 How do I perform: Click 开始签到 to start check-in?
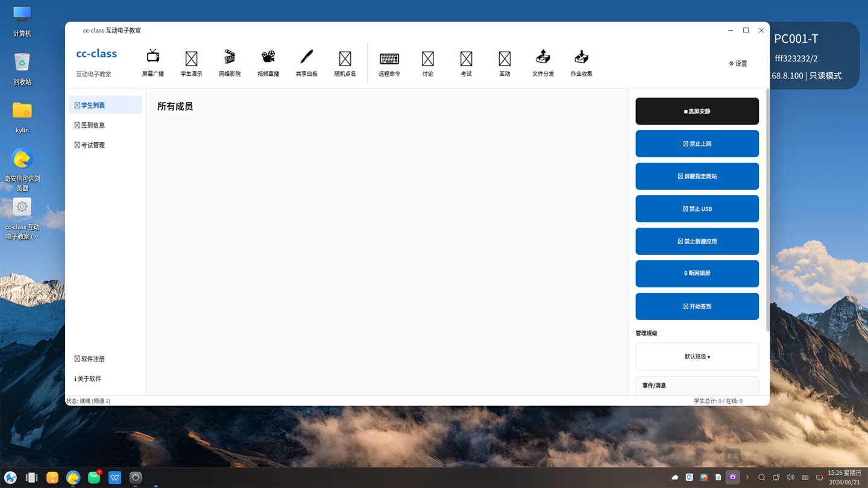click(x=697, y=306)
